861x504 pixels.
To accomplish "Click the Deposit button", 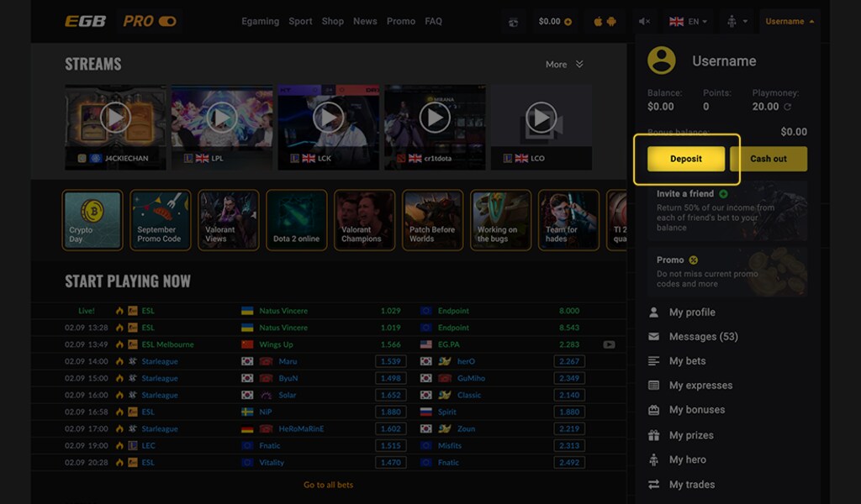I will point(686,159).
